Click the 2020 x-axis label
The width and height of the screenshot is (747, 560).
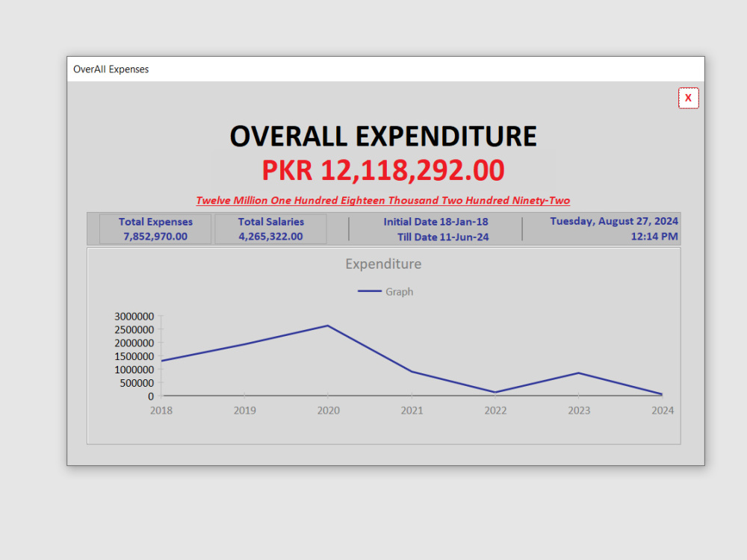(x=328, y=411)
